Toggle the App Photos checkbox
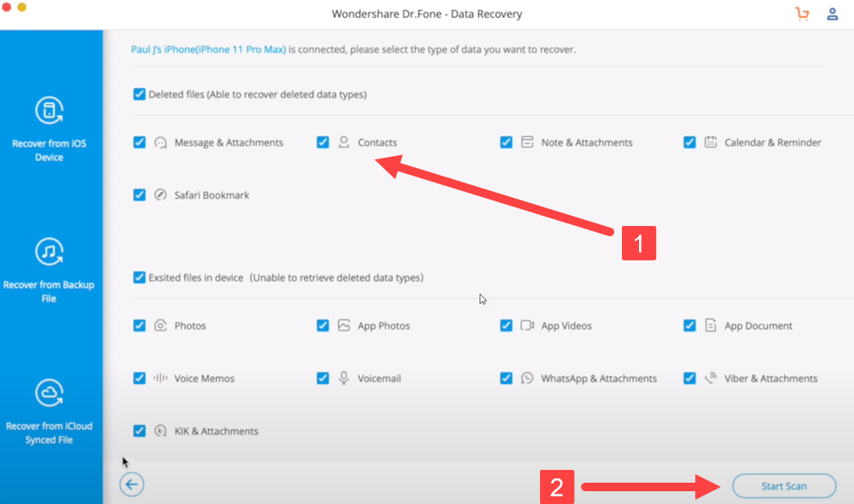 pyautogui.click(x=323, y=326)
